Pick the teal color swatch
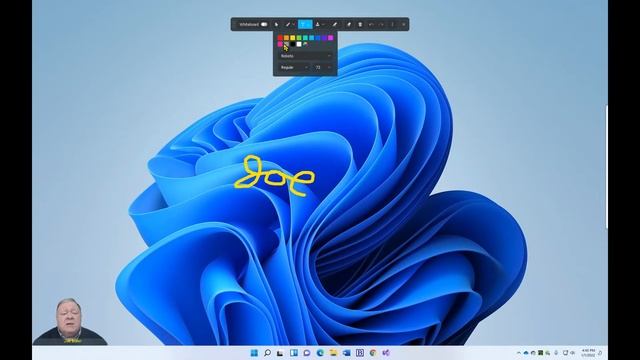This screenshot has width=640, height=360. 305,38
